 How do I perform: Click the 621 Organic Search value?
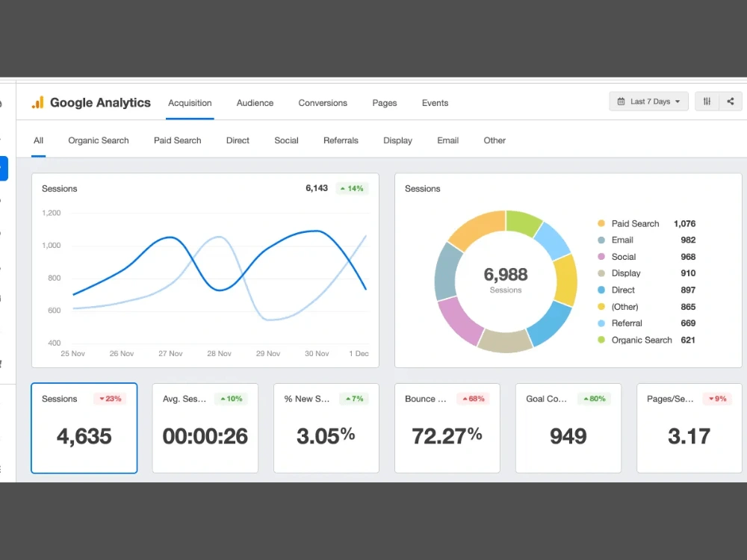688,340
